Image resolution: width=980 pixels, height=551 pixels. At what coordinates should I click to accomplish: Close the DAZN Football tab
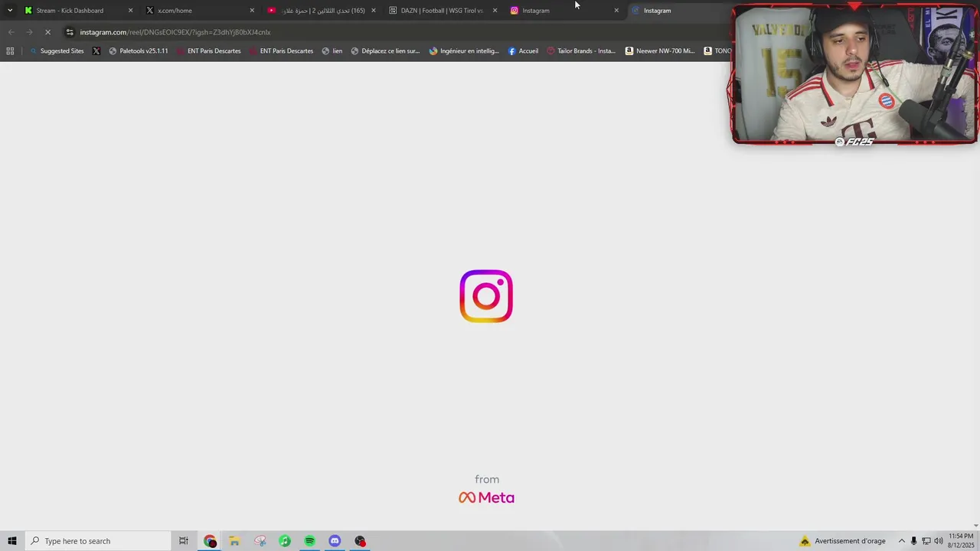495,11
